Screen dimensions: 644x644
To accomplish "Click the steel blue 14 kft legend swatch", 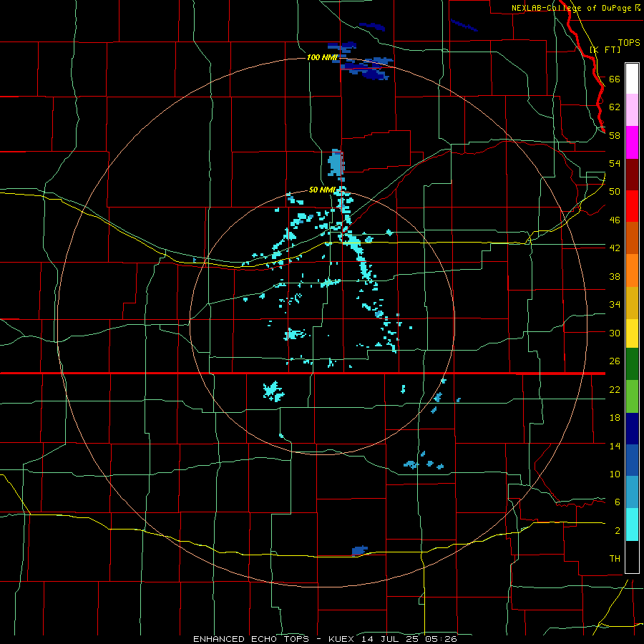I will tap(632, 492).
